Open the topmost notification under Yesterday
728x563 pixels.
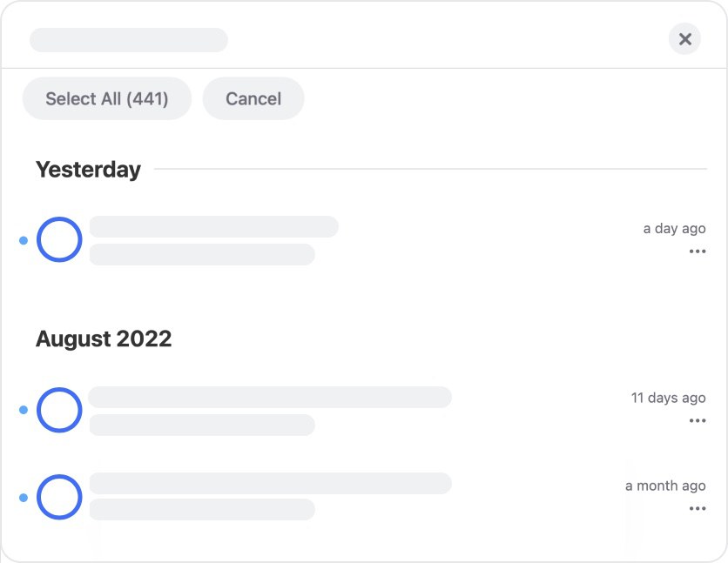pos(213,239)
